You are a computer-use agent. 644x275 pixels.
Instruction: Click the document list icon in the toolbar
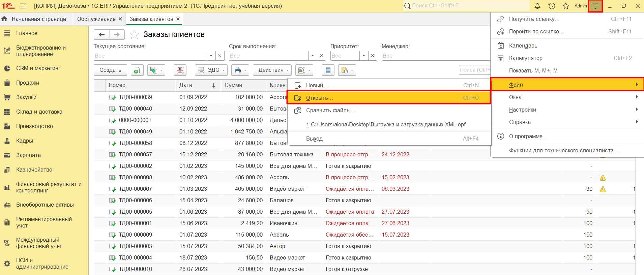coord(328,70)
